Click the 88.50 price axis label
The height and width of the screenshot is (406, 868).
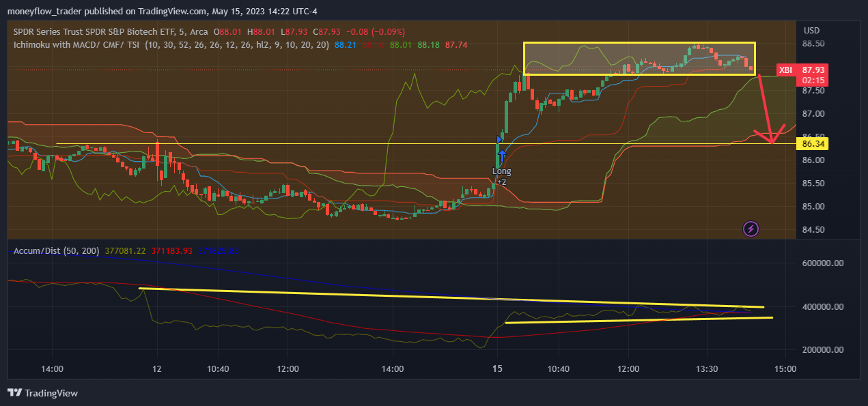click(x=813, y=44)
